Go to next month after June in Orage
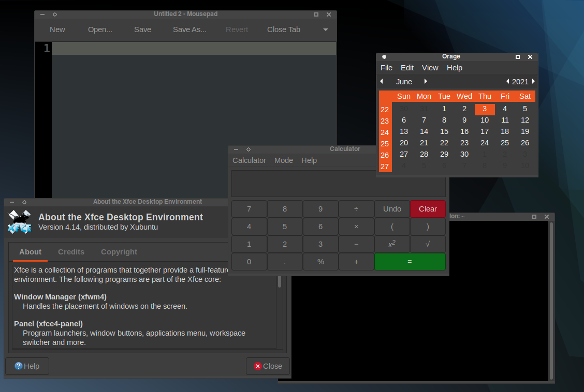The width and height of the screenshot is (584, 392). (x=426, y=81)
